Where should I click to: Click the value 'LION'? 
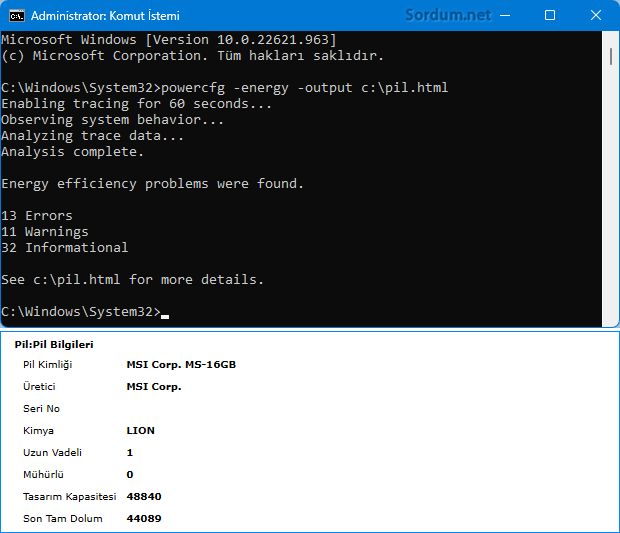point(140,431)
